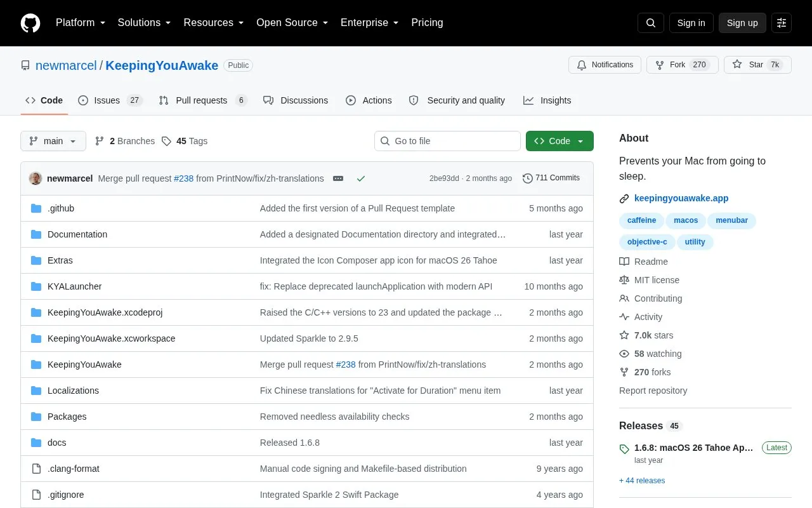Image resolution: width=812 pixels, height=508 pixels.
Task: Switch to the Pull requests tab
Action: click(x=203, y=100)
